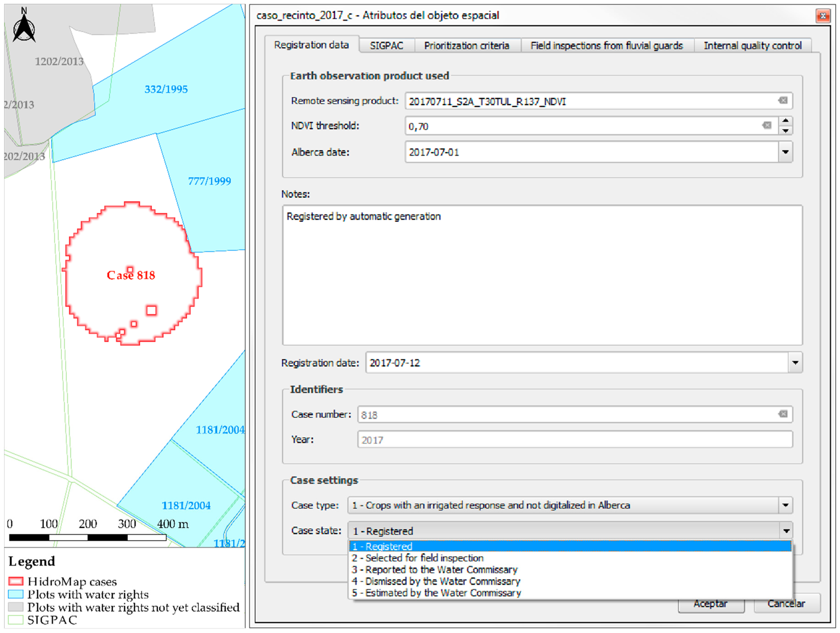Increase NDVI threshold with up arrow
840x633 pixels.
point(786,121)
